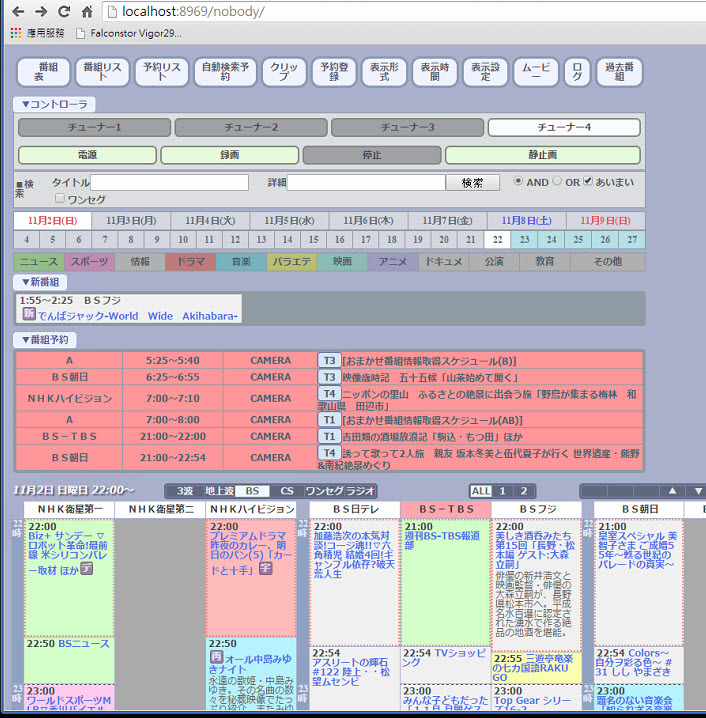Viewport: 706px width, 718px height.
Task: Select the 11月8日(土) date tab
Action: (527, 221)
